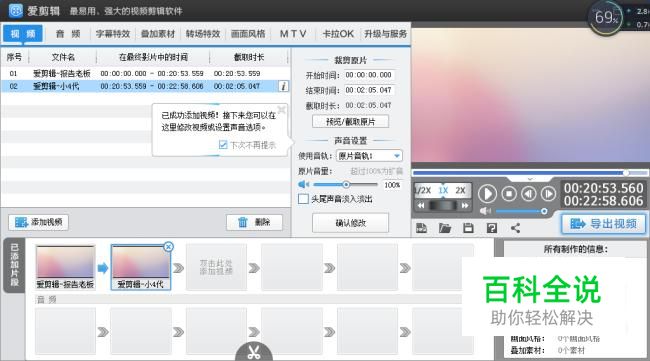Click the 删除 button
Screen dimensions: 650x361
255,222
